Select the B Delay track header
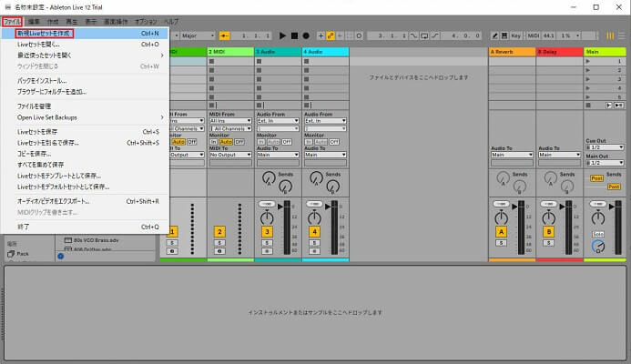The image size is (631, 364). [560, 52]
